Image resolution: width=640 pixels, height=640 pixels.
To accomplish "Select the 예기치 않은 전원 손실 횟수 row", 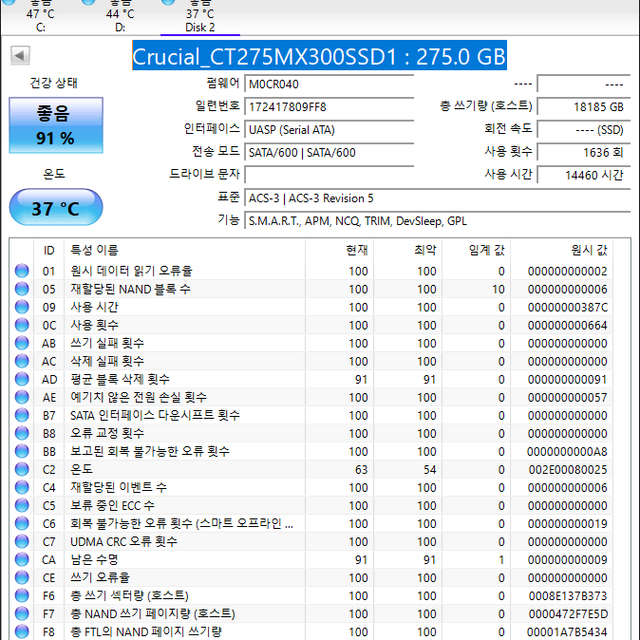I will 311,397.
